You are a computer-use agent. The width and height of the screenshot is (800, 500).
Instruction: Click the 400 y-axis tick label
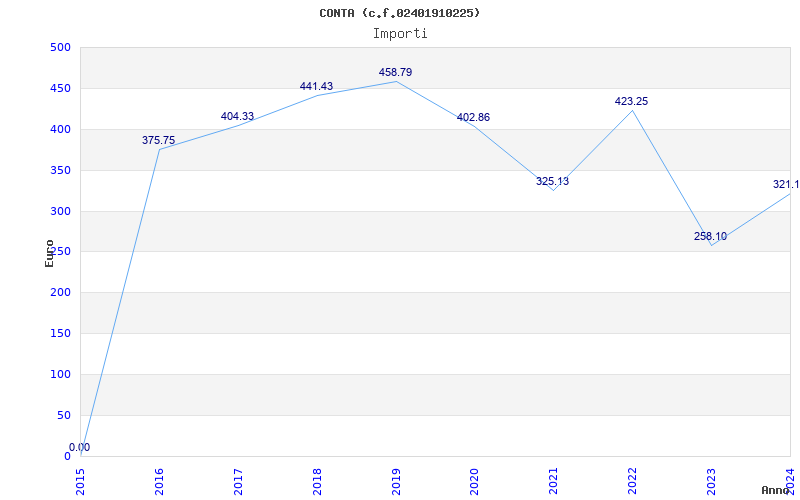pyautogui.click(x=60, y=130)
